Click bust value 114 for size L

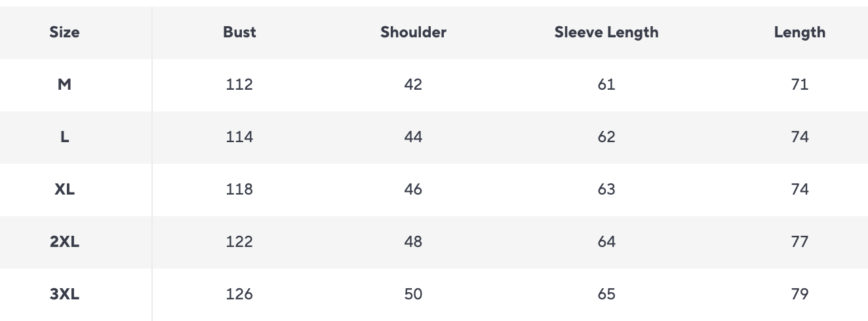239,137
